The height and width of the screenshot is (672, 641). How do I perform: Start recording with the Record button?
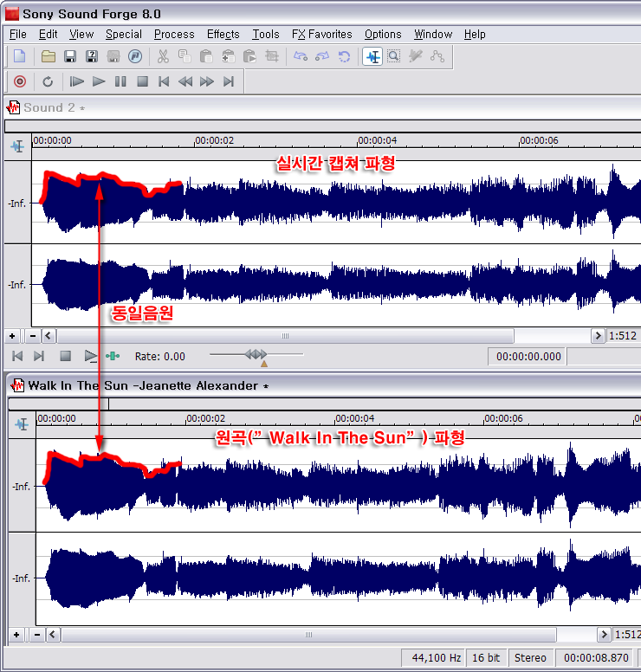click(20, 81)
